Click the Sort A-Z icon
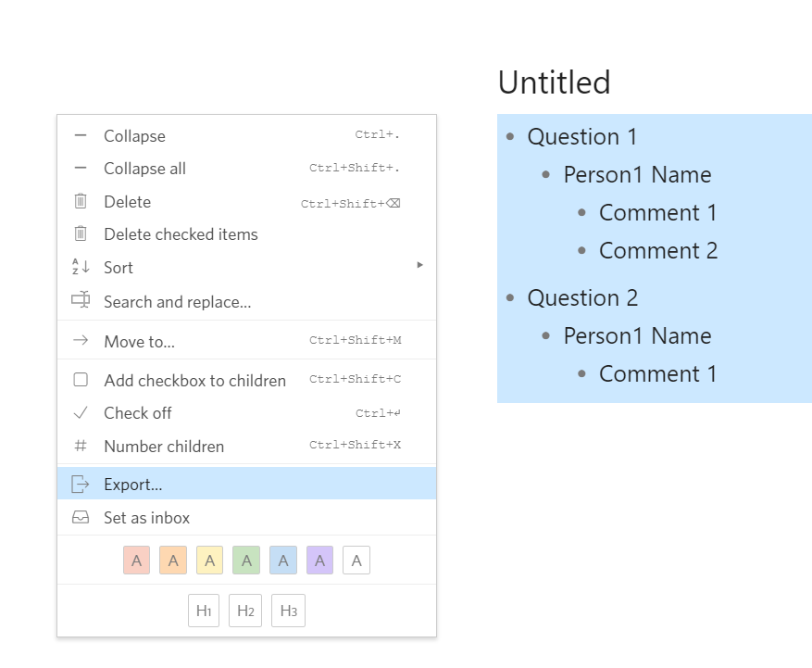The image size is (812, 668). (81, 268)
